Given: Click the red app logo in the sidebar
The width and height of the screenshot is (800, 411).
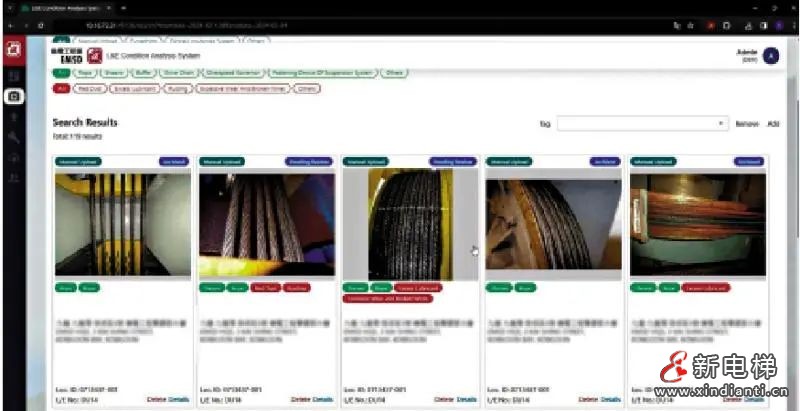Looking at the screenshot, I should pos(14,48).
